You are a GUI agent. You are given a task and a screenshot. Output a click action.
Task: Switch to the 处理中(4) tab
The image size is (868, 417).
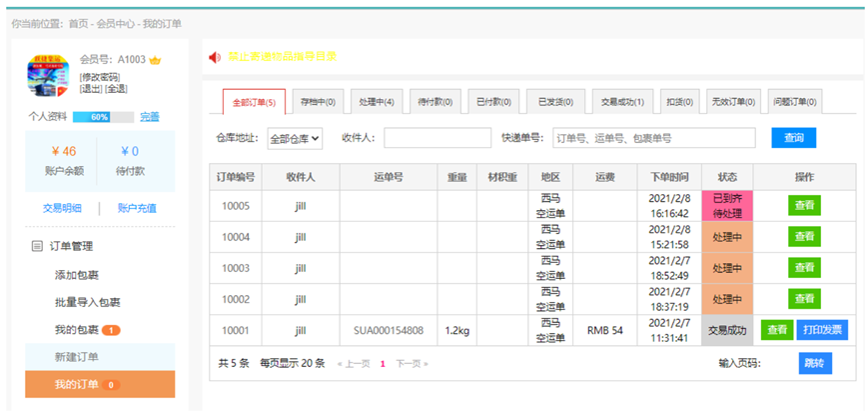click(377, 102)
